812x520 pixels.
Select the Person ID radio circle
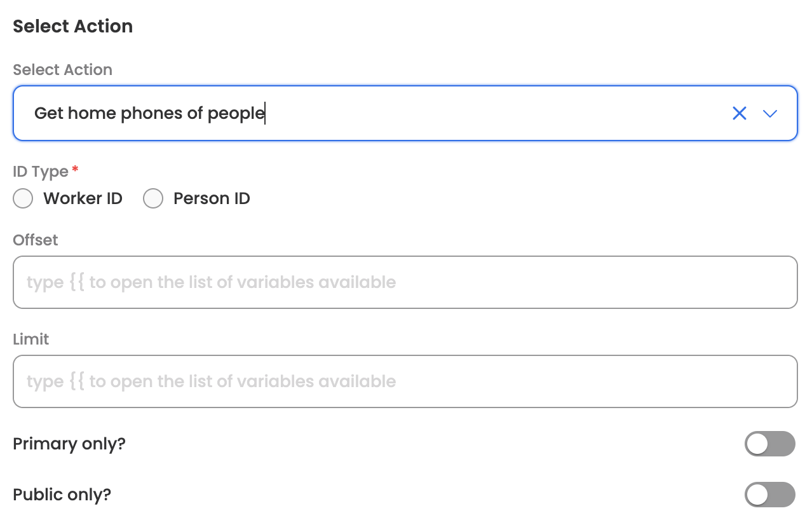pyautogui.click(x=153, y=199)
